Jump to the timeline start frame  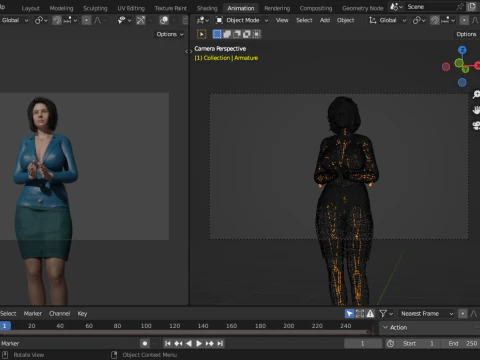[168, 343]
